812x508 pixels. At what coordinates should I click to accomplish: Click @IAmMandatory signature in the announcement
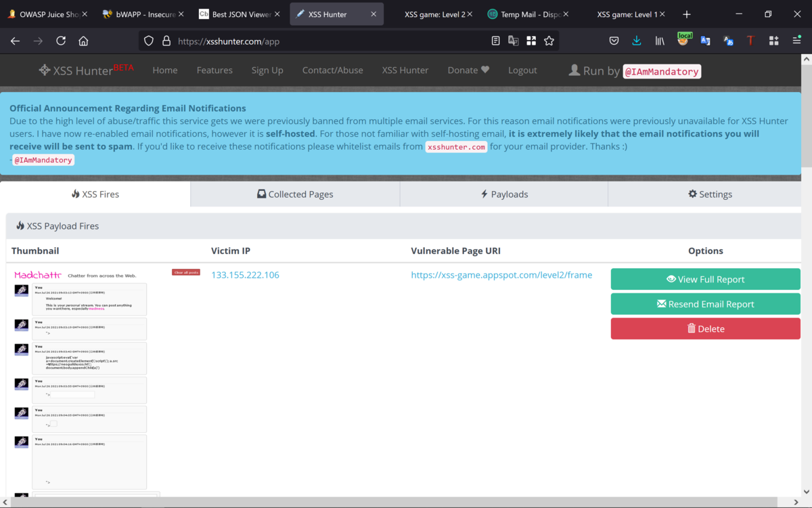click(43, 160)
